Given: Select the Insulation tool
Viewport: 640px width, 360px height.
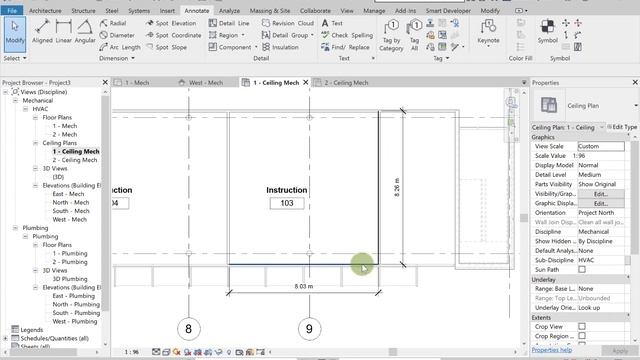Looking at the screenshot, I should (280, 47).
